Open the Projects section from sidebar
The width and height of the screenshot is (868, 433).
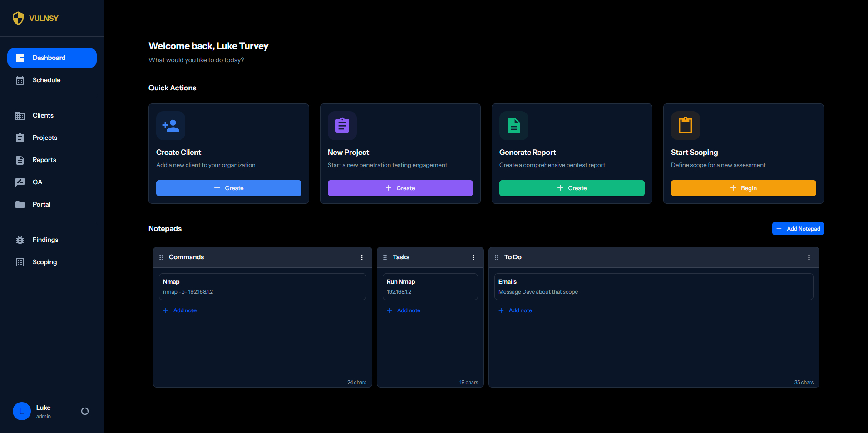(44, 138)
